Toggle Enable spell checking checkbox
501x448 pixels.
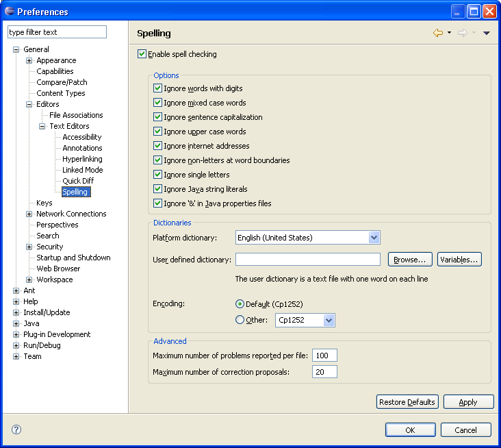pyautogui.click(x=142, y=53)
